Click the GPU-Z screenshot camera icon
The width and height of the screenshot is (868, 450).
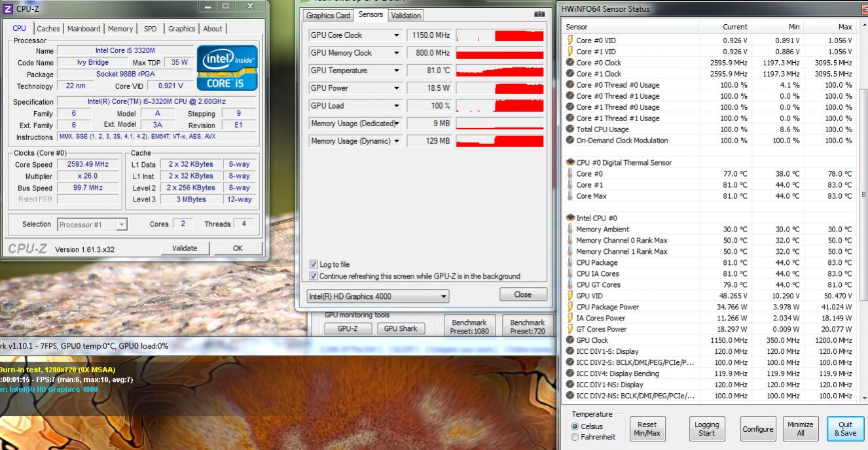click(x=539, y=14)
